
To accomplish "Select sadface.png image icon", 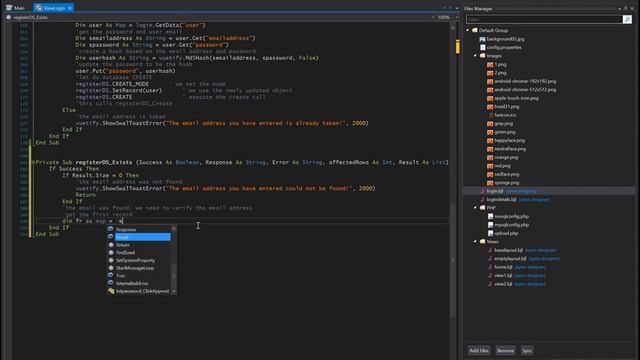I will [490, 174].
